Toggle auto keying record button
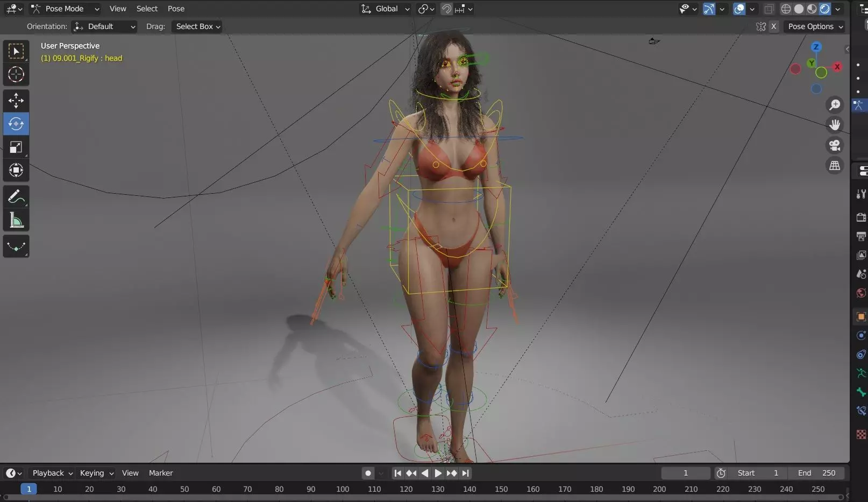The width and height of the screenshot is (868, 502). pos(368,473)
